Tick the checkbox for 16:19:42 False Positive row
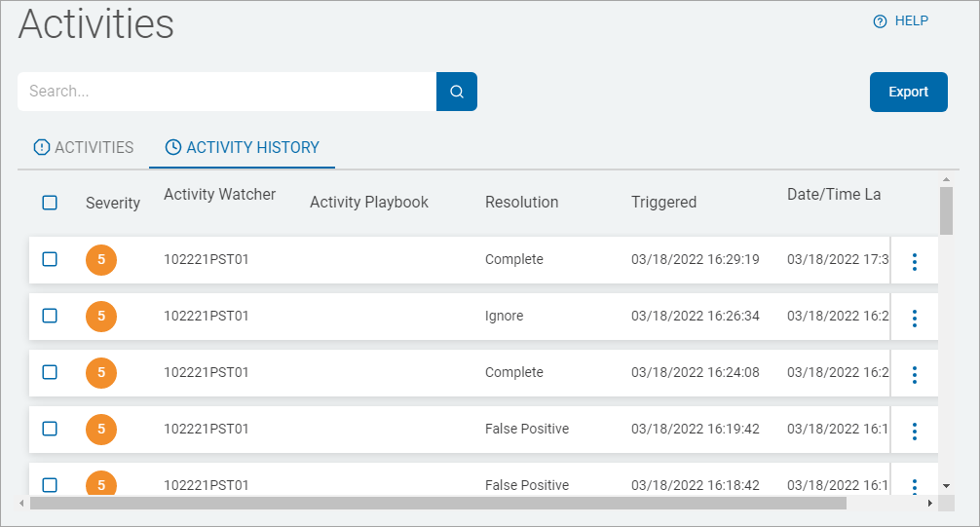 click(x=50, y=429)
